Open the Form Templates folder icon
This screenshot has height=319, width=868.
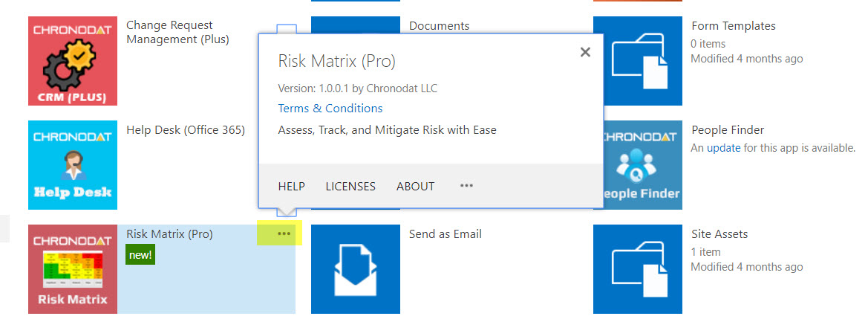pyautogui.click(x=638, y=61)
